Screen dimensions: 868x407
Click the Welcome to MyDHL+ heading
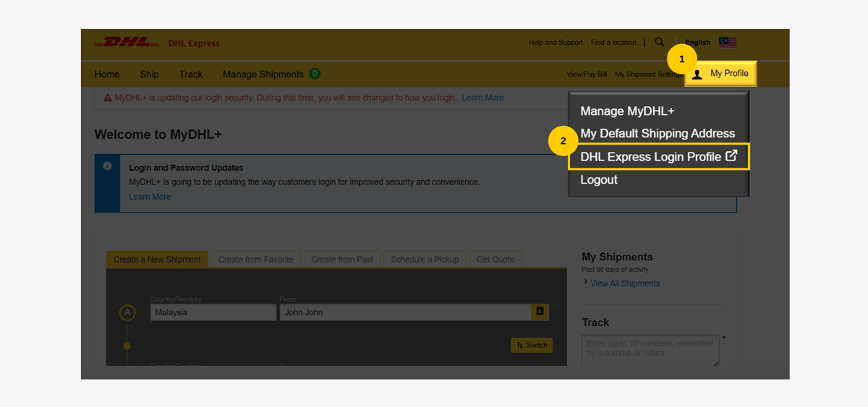[x=158, y=134]
